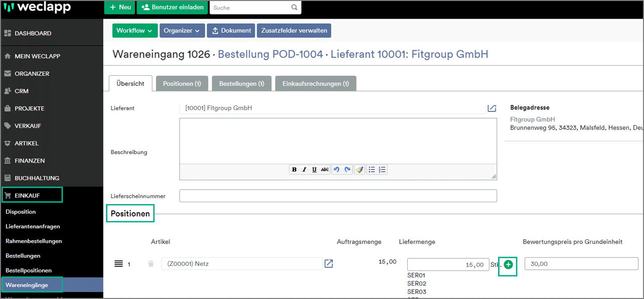Click serial number SER01

coord(416,275)
